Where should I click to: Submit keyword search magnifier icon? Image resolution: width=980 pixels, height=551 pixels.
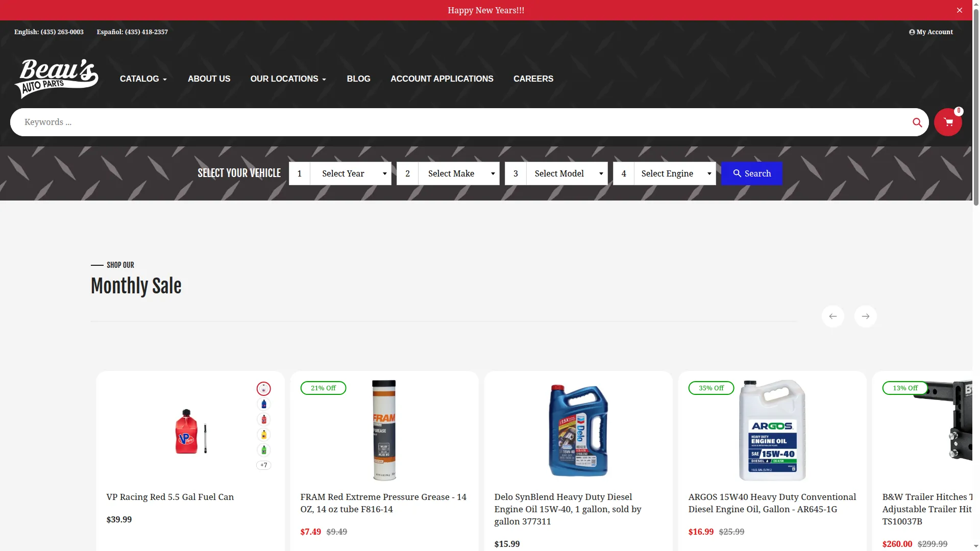pos(917,122)
